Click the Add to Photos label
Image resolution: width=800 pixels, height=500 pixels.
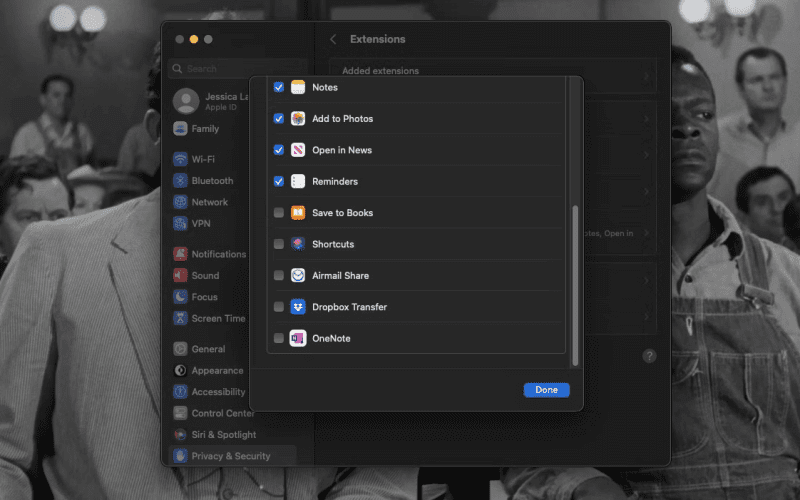(x=342, y=118)
